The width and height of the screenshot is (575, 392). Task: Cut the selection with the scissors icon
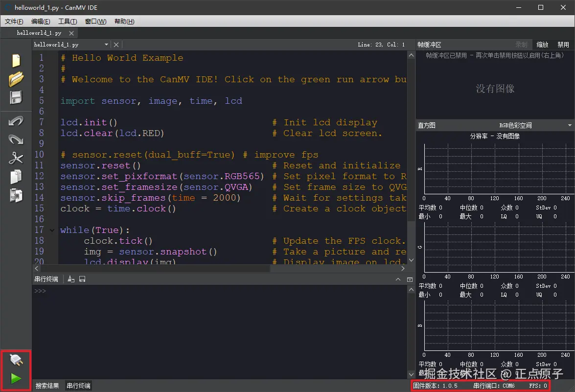click(16, 158)
